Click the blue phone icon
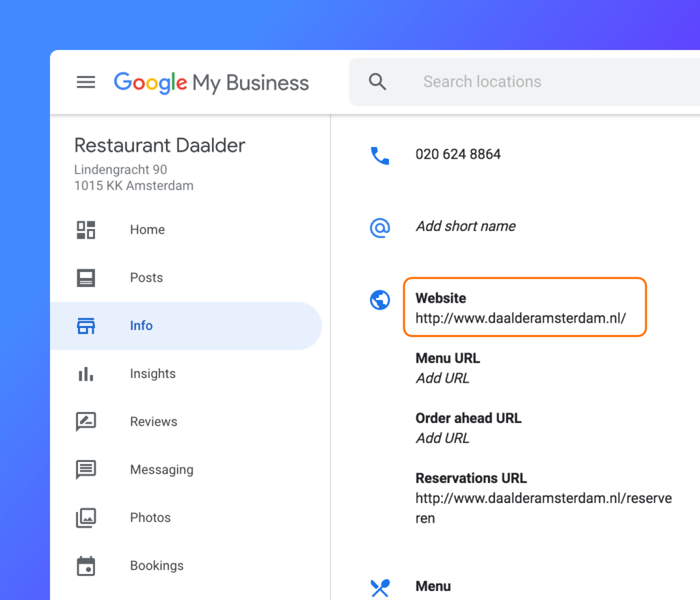 click(379, 155)
